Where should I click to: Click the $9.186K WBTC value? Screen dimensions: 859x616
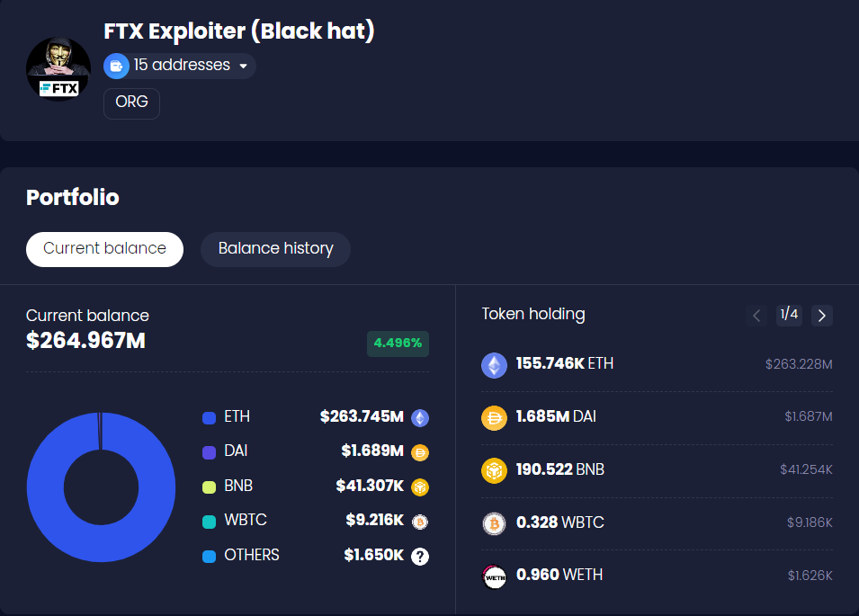[x=810, y=522]
